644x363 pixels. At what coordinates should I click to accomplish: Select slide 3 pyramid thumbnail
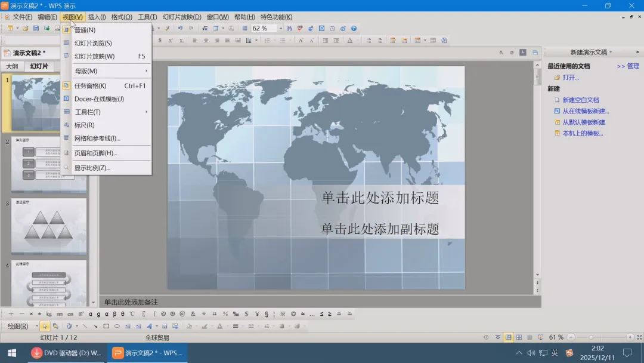point(49,226)
